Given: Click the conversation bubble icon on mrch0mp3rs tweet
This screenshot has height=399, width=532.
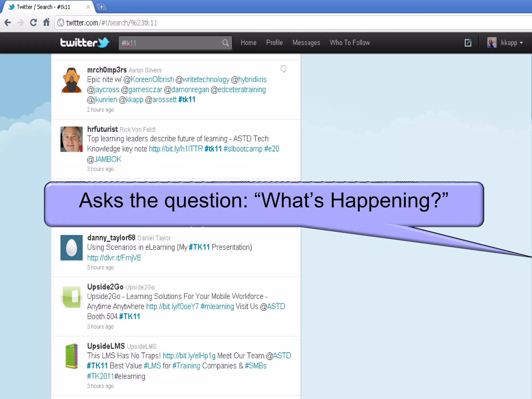Looking at the screenshot, I should (283, 69).
